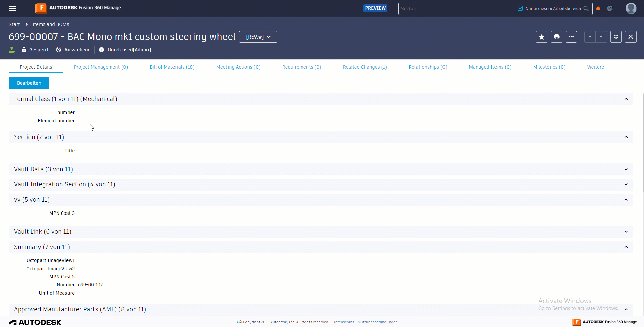
Task: Collapse Section (2 von 11)
Action: tap(626, 137)
